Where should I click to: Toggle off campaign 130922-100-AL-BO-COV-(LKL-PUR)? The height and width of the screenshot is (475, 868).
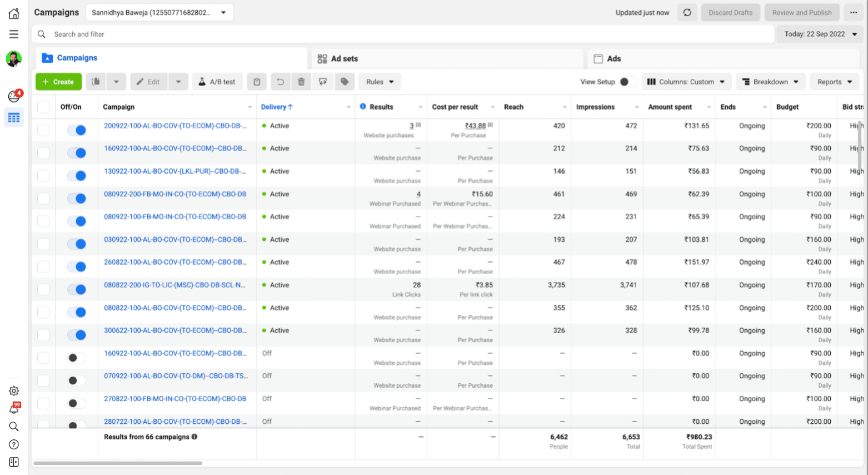point(77,176)
